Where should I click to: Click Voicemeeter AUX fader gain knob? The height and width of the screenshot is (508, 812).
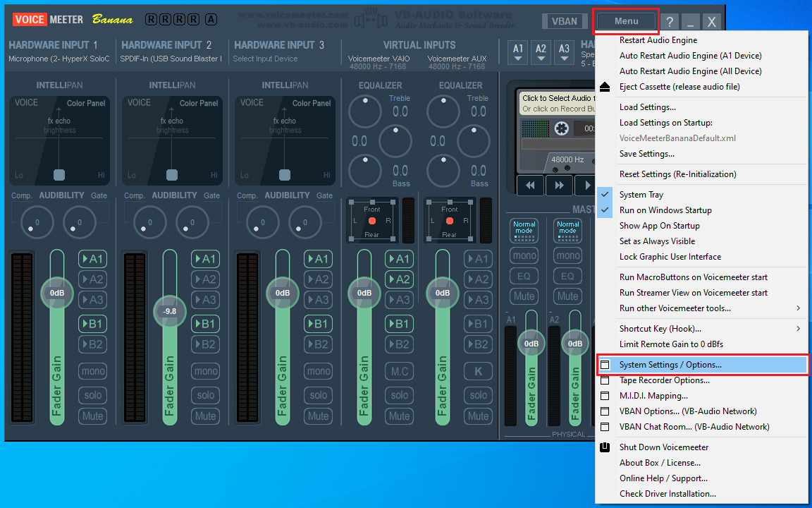(x=443, y=293)
